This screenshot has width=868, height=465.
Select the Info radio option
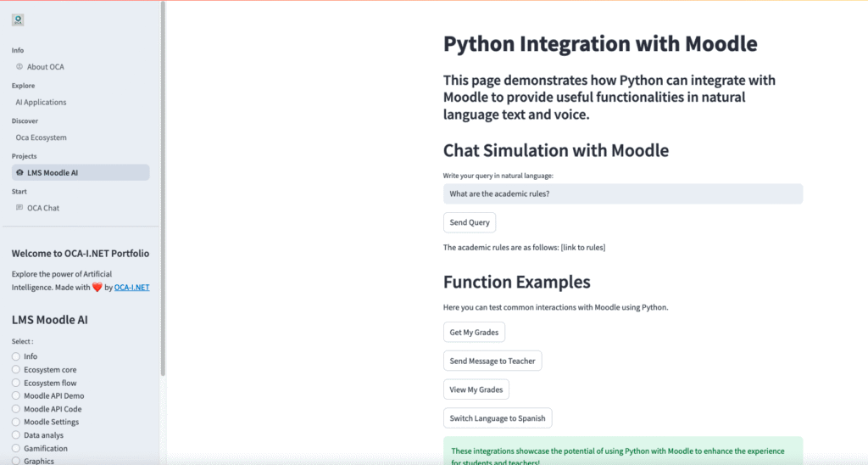[x=16, y=356]
